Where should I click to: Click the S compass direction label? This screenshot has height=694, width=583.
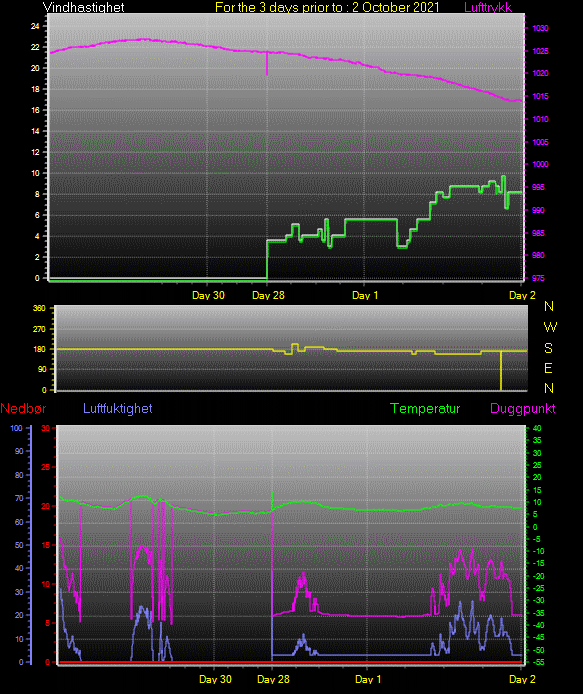tap(548, 348)
